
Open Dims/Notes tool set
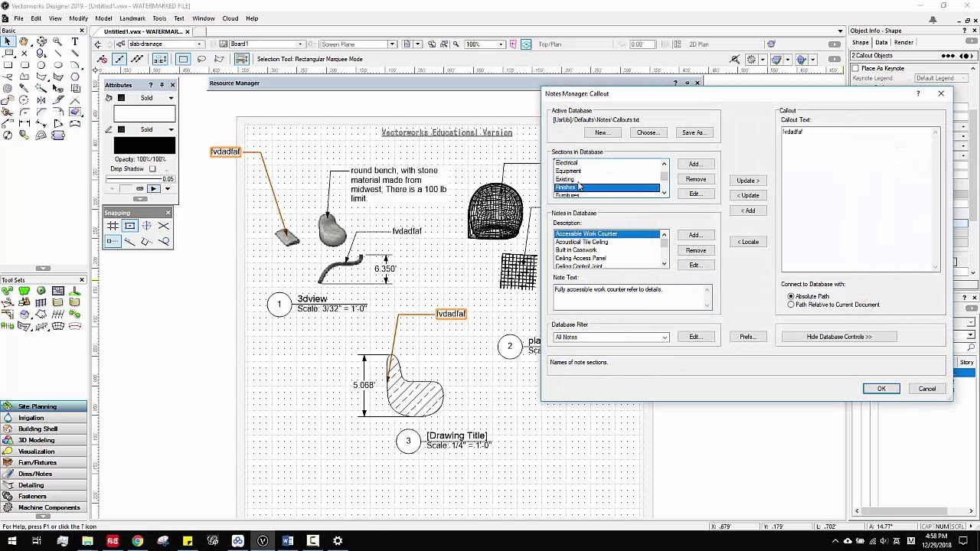pos(44,474)
